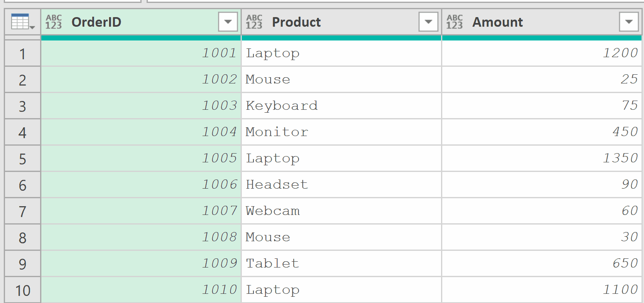Select row 5 using its row number
Screen dimensions: 644x303
(22, 158)
